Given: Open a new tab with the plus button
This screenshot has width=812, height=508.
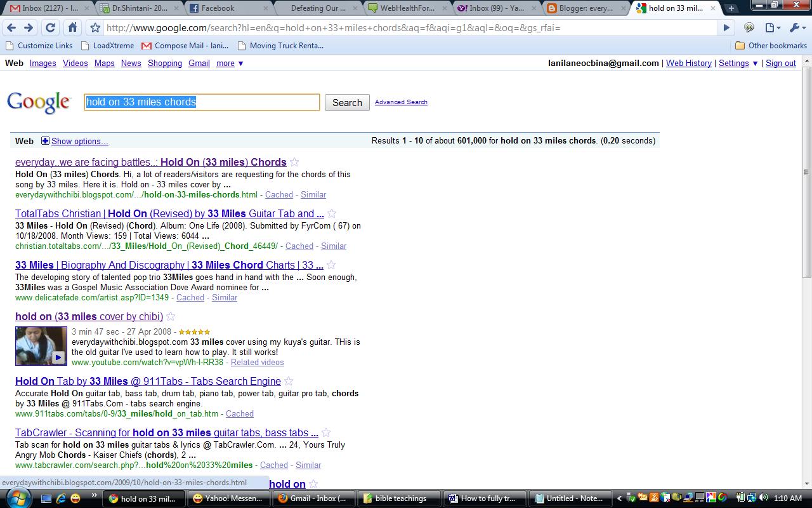Looking at the screenshot, I should tap(731, 8).
